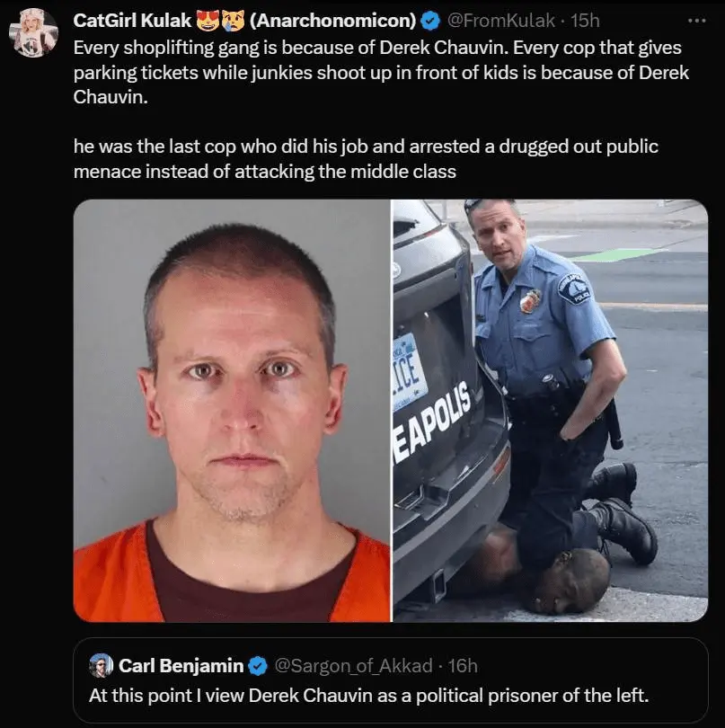
Task: Open the mugshot photo in orange jumpsuit
Action: click(x=232, y=411)
